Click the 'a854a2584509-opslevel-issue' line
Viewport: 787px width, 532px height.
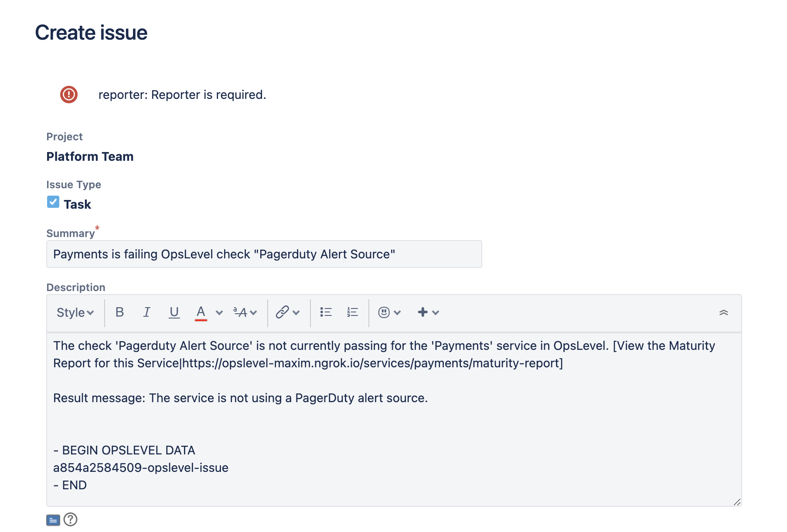(141, 468)
